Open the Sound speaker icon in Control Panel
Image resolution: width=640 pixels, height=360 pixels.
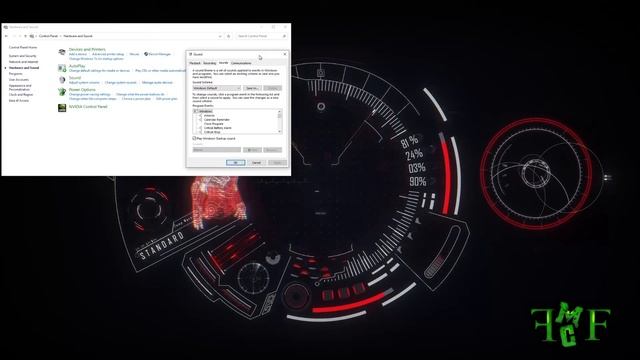pyautogui.click(x=62, y=80)
